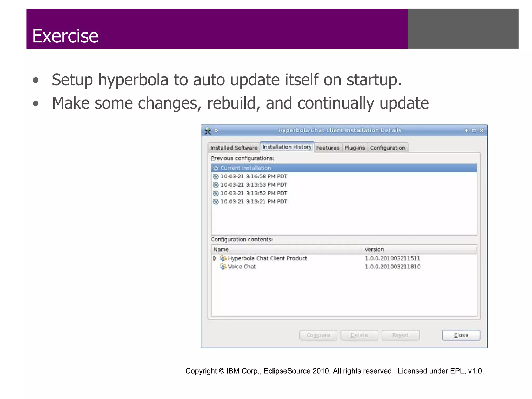Viewport: 532px width, 399px height.
Task: Click the Hyperbola Chat Client Product icon
Action: tap(223, 258)
